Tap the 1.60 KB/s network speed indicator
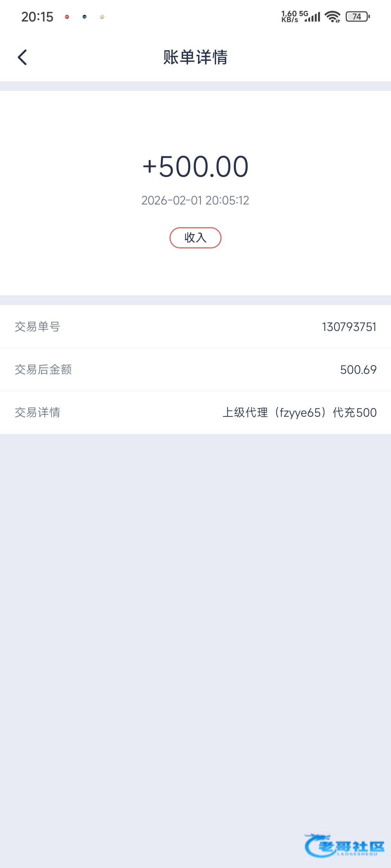Image resolution: width=391 pixels, height=868 pixels. point(289,17)
